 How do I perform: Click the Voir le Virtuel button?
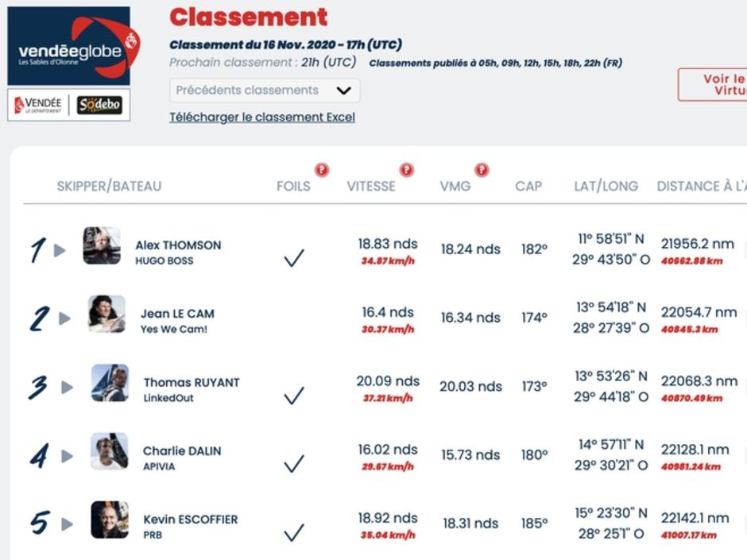(713, 85)
